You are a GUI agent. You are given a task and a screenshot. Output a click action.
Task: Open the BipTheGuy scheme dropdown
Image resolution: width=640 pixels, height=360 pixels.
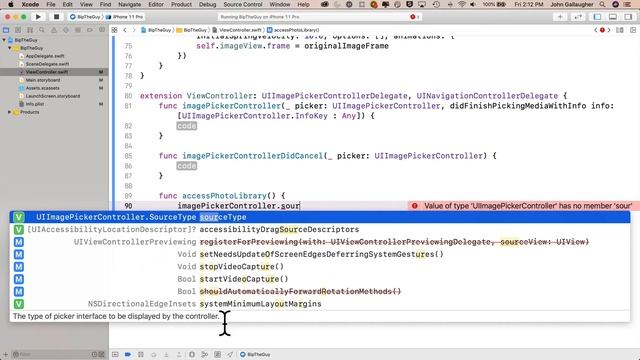pos(84,17)
